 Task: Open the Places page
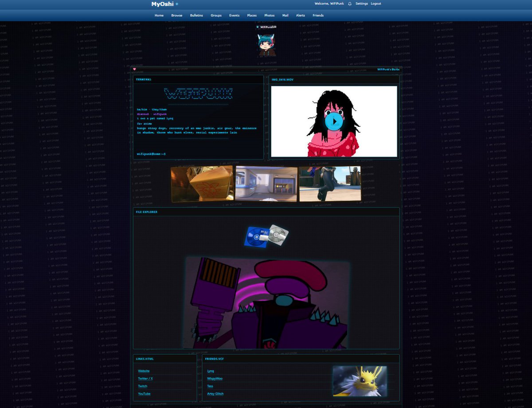tap(252, 16)
